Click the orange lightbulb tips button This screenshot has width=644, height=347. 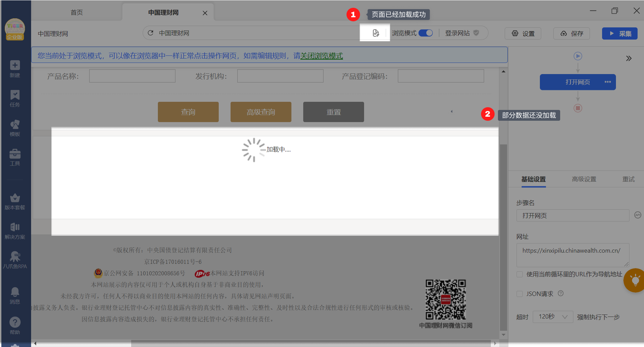[634, 280]
